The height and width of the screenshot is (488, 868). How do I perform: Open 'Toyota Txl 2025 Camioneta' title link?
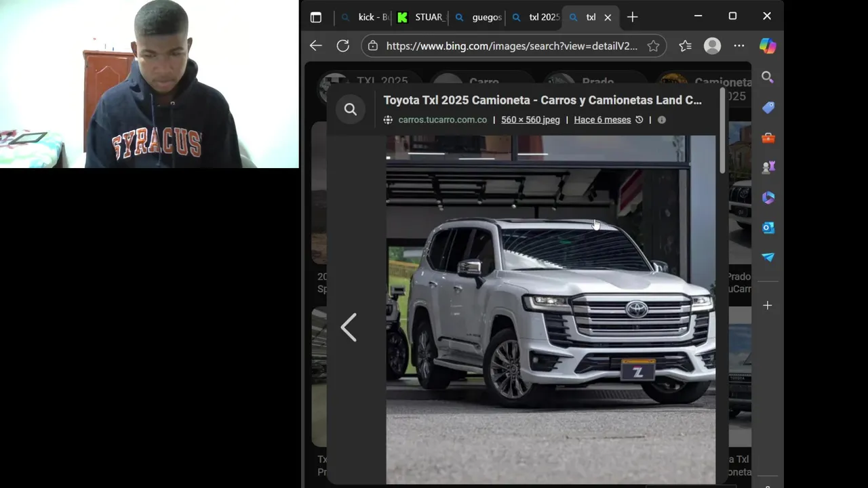click(x=542, y=100)
